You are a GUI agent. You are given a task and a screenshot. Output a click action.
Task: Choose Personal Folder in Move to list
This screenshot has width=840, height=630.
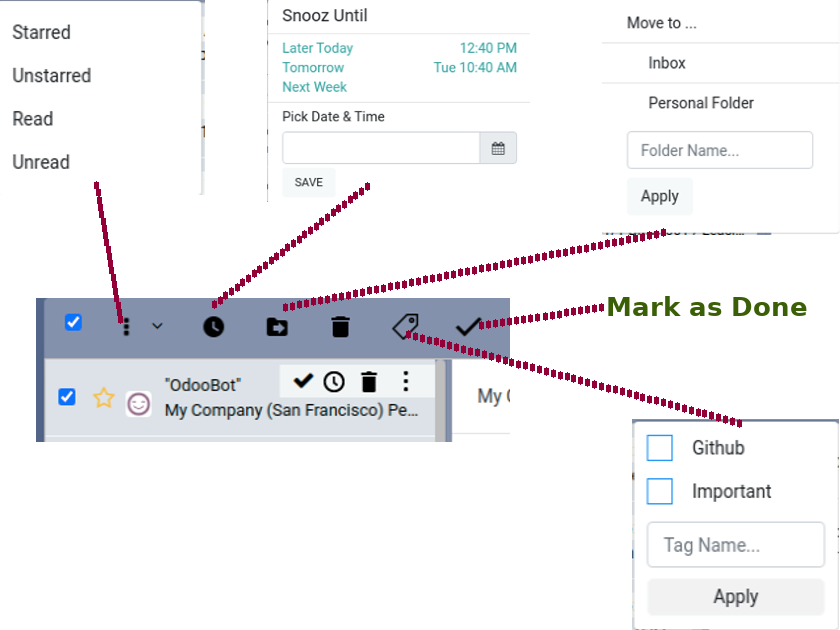pyautogui.click(x=701, y=103)
